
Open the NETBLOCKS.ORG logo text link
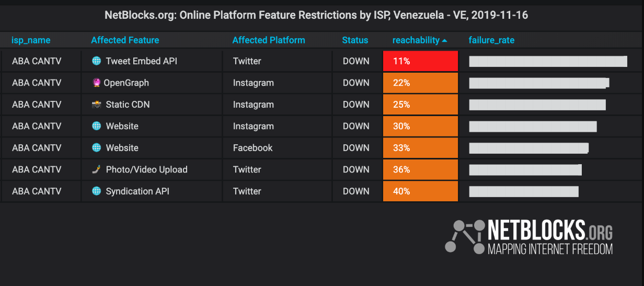[x=550, y=231]
